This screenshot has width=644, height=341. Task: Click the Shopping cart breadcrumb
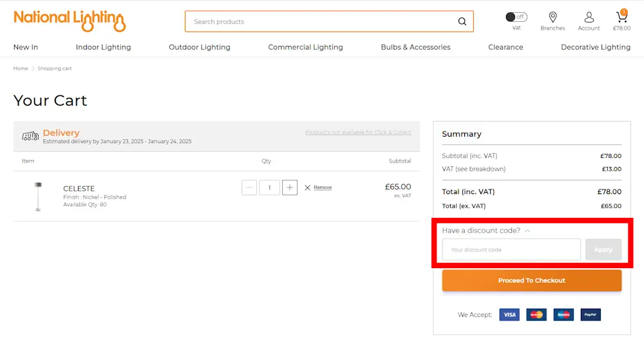55,69
